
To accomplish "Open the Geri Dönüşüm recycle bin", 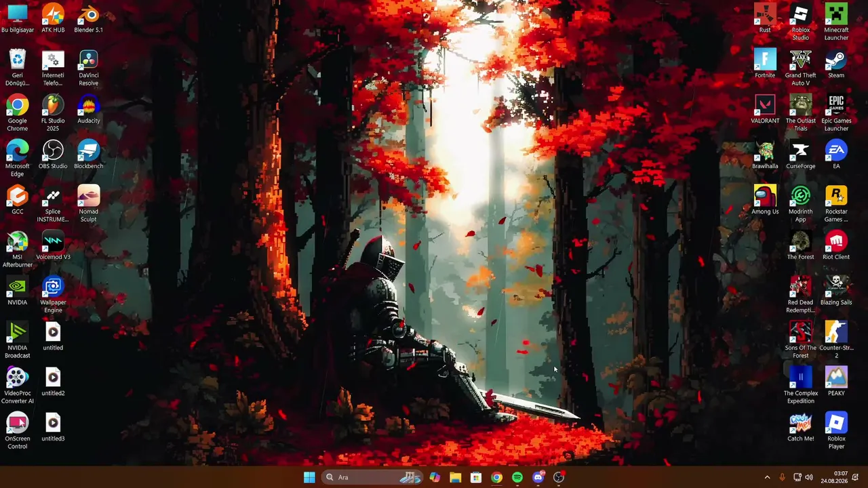I will [18, 68].
